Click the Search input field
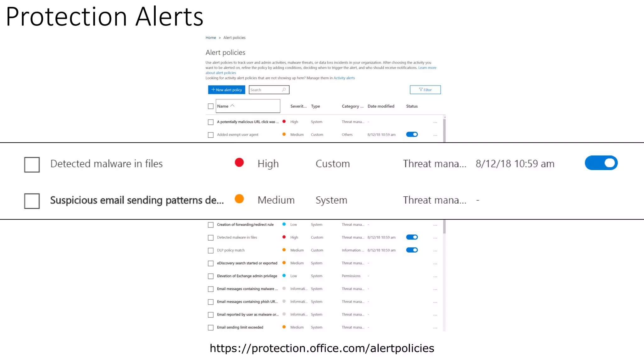This screenshot has width=644, height=362. point(269,90)
